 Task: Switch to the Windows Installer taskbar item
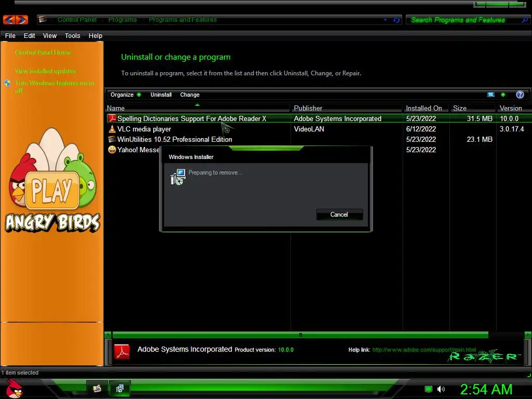[119, 389]
